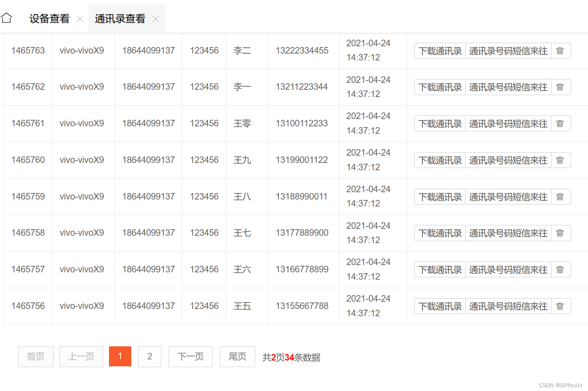Click the contact number 13222334455
Viewport: 588px width, 391px height.
[302, 50]
